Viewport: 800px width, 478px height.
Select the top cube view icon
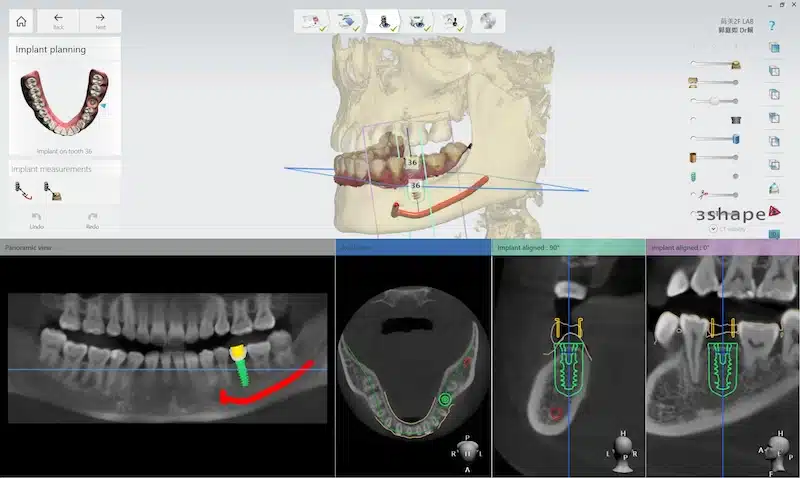tap(774, 47)
